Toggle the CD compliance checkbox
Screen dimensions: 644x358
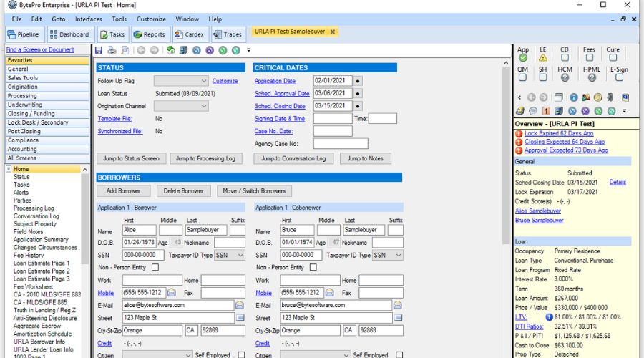[x=565, y=58]
